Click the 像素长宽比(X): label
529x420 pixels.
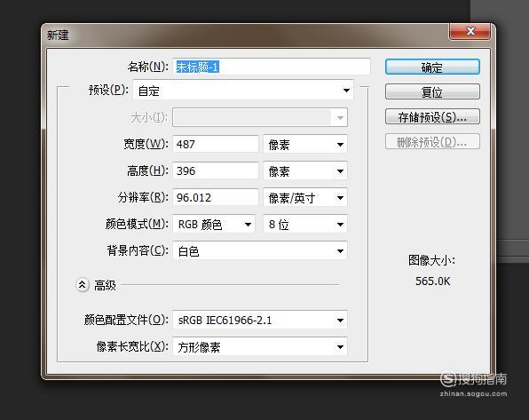tap(132, 346)
